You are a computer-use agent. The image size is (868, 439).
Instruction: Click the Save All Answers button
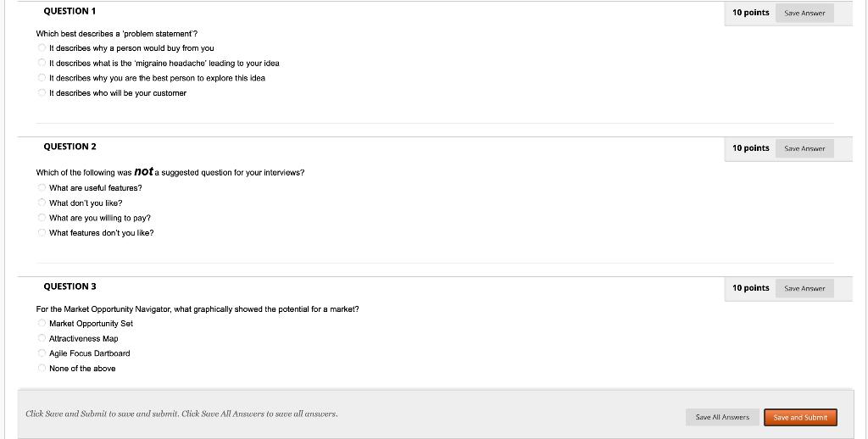point(722,417)
